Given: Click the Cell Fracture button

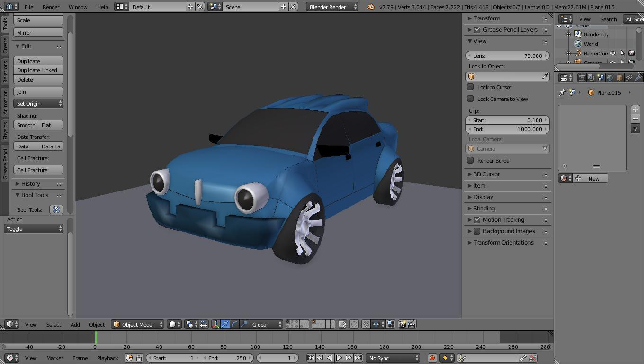Looking at the screenshot, I should pyautogui.click(x=38, y=170).
